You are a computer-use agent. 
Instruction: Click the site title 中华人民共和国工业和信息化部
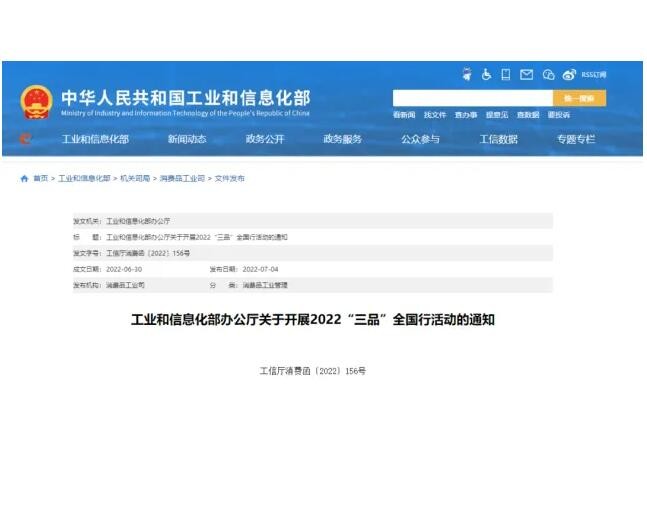186,98
